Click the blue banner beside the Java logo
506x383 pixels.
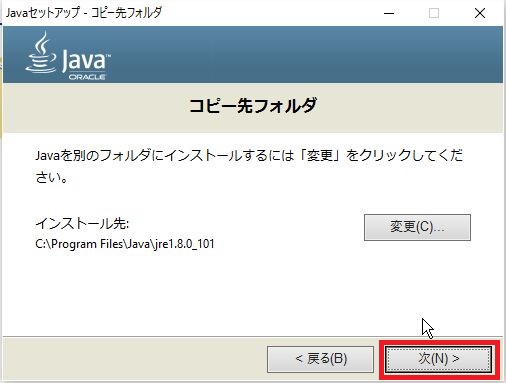click(x=300, y=55)
